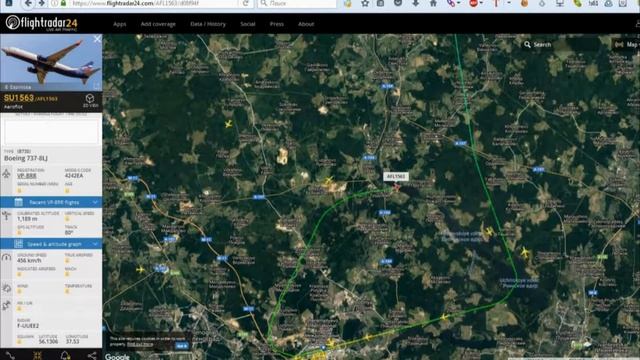Select the red highlighted aircraft on map
This screenshot has height=360, width=640.
point(397,187)
